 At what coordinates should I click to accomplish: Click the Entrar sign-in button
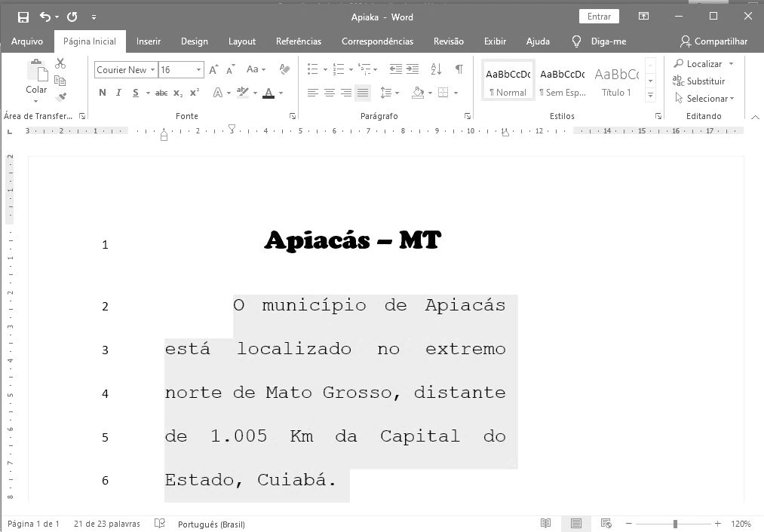pyautogui.click(x=599, y=17)
